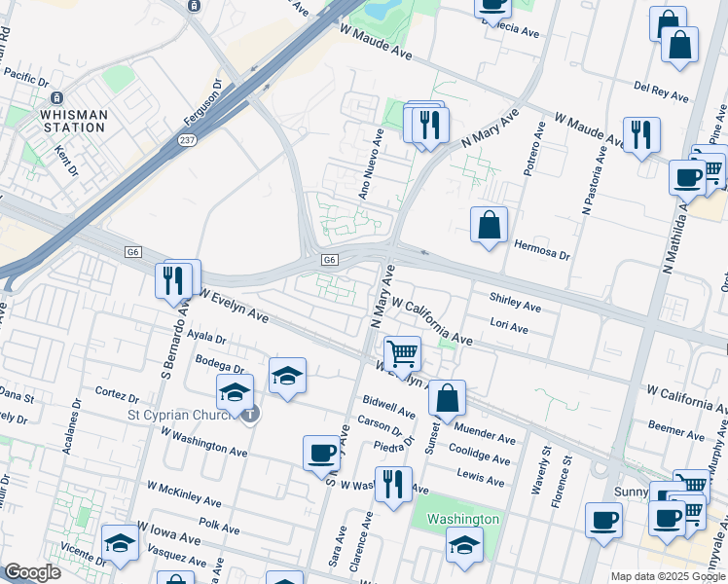
Task: Click the G6 shield near N Mary Ave interchange
Action: pos(329,260)
